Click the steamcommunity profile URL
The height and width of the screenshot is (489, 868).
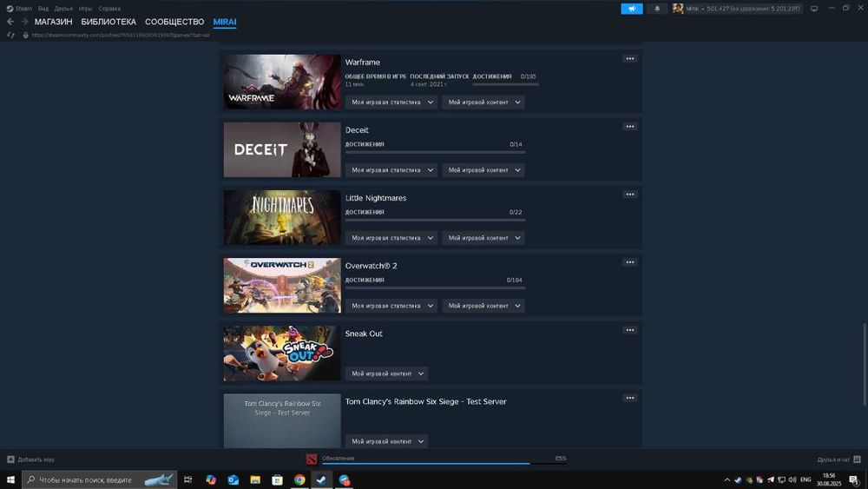121,35
